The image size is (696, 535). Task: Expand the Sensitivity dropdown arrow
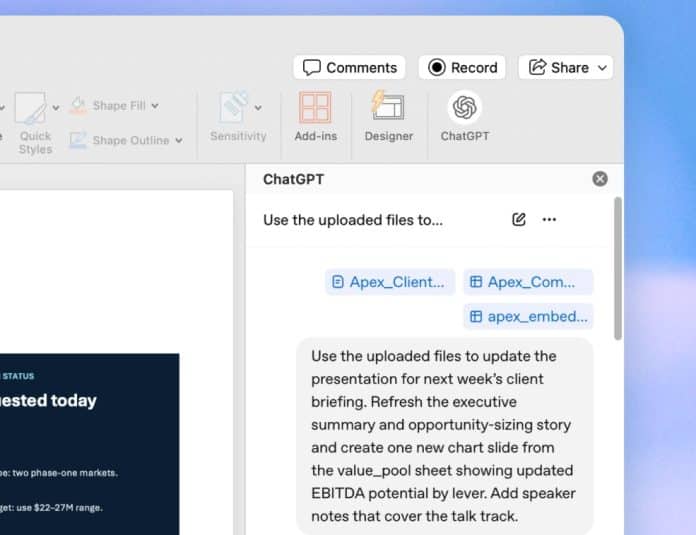pos(258,107)
